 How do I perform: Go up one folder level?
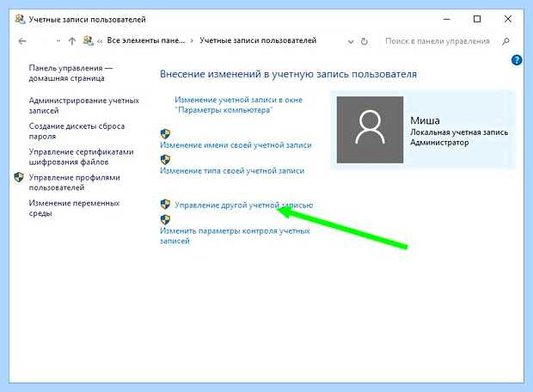[x=71, y=41]
